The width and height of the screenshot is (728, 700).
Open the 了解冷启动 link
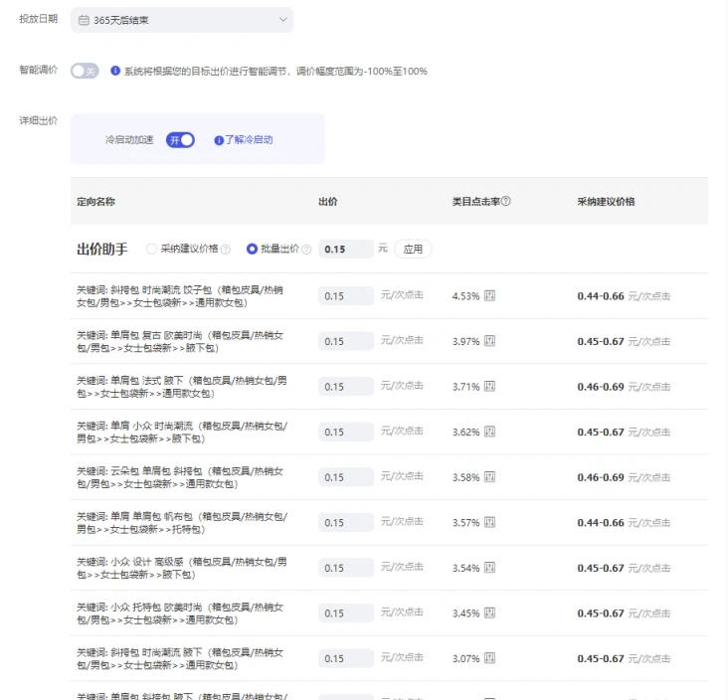click(244, 140)
